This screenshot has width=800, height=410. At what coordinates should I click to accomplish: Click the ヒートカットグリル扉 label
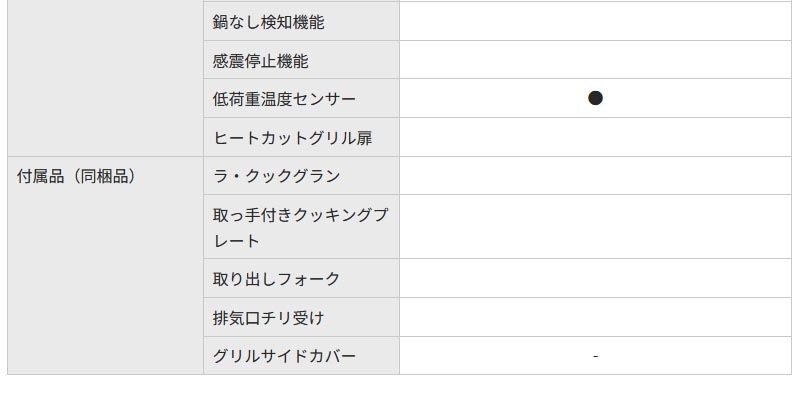(292, 138)
